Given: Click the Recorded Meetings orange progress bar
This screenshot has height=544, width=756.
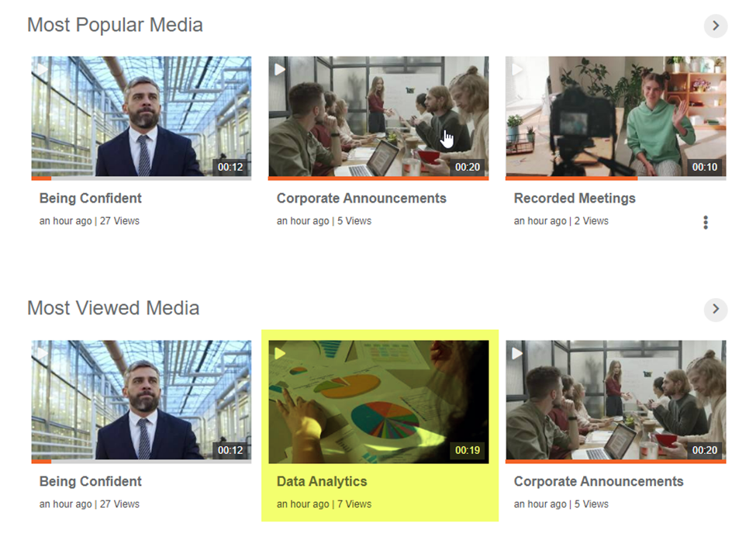Looking at the screenshot, I should click(x=571, y=178).
